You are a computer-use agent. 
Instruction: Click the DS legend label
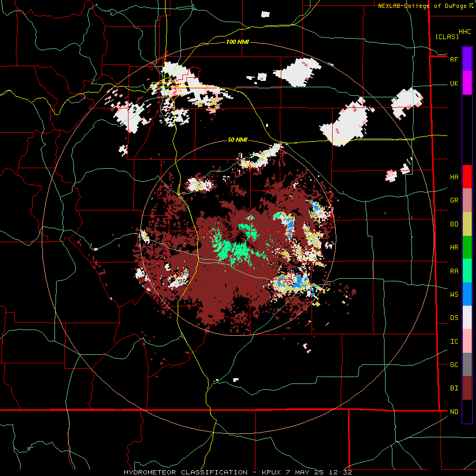(454, 318)
